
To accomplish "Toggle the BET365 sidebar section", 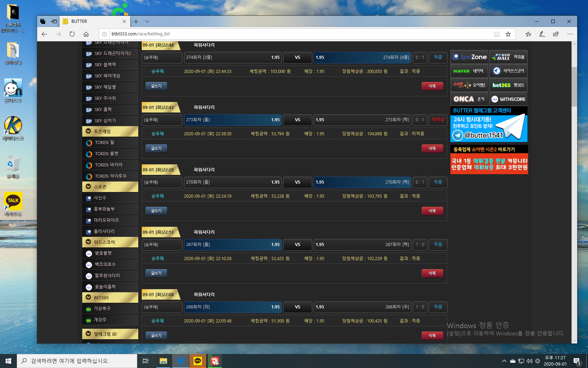I will coord(110,298).
